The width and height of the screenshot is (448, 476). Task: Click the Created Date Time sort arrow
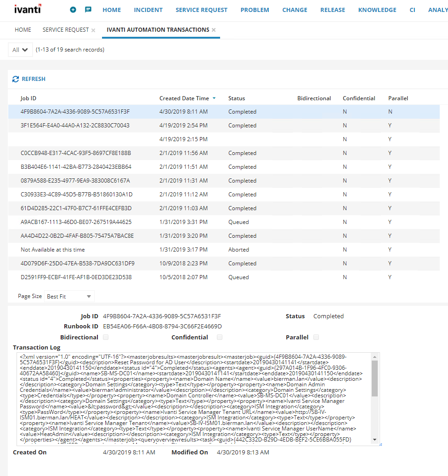tap(214, 98)
